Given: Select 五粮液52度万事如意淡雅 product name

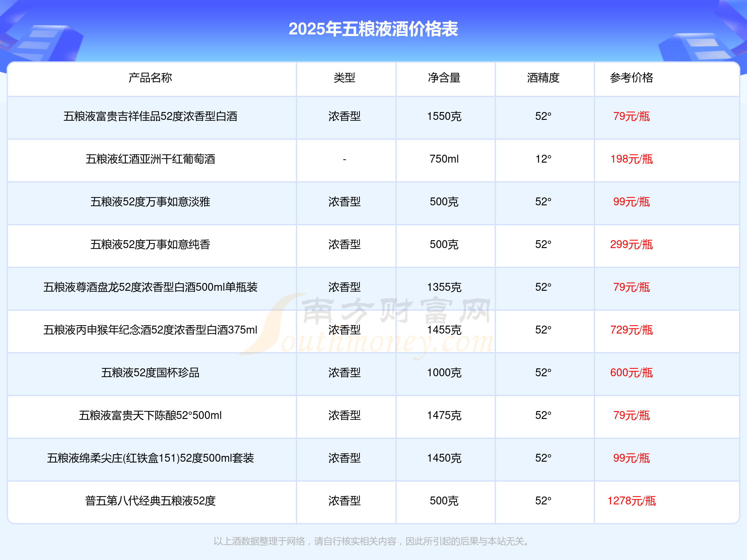Looking at the screenshot, I should 150,202.
